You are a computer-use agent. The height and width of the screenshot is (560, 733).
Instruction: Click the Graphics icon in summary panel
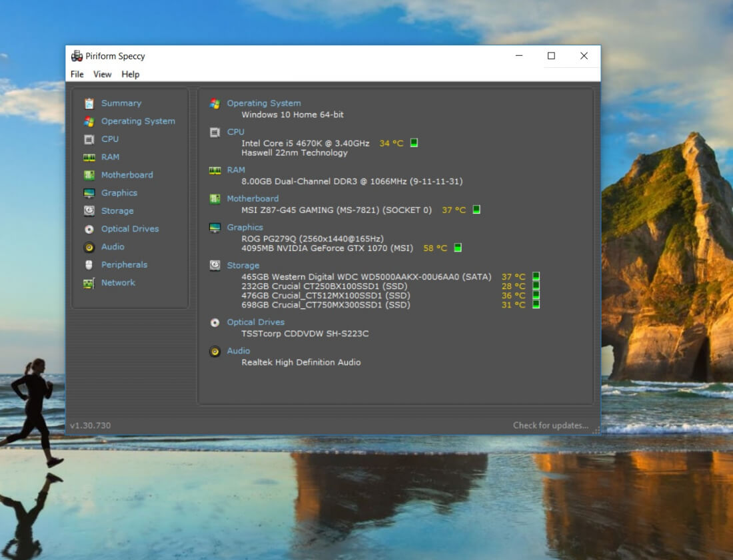(215, 228)
